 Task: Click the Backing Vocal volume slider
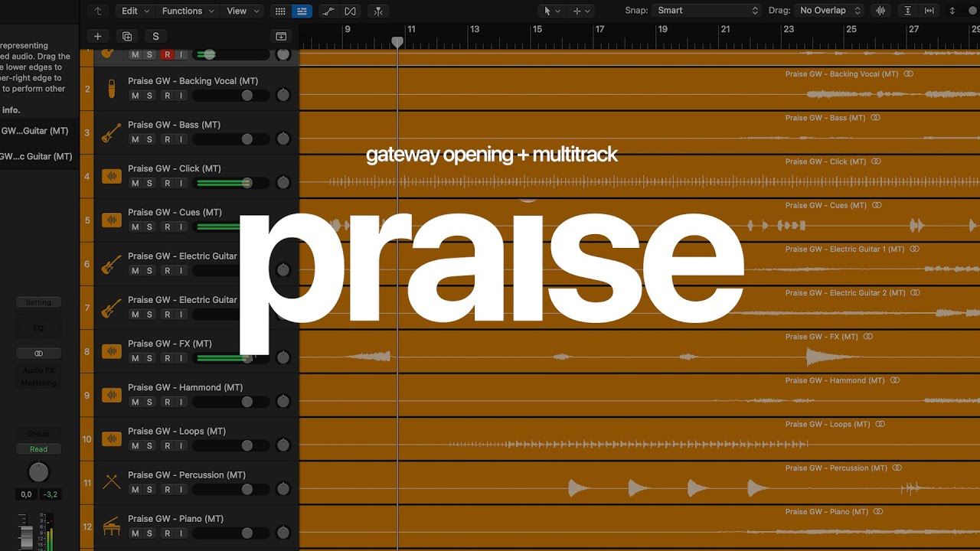pos(231,96)
